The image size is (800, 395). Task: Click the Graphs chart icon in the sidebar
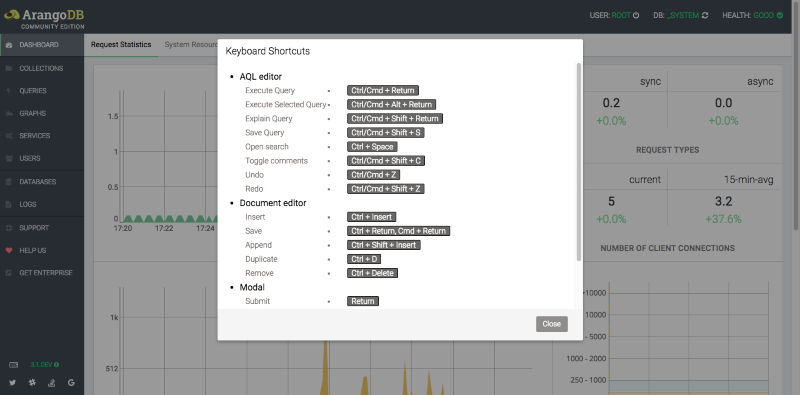point(9,113)
